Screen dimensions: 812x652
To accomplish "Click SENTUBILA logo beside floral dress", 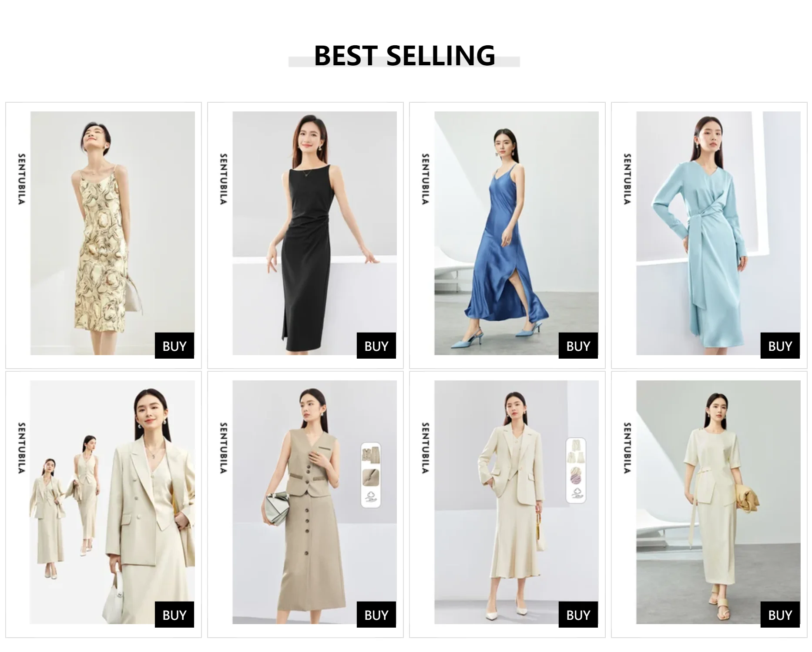I will click(x=21, y=179).
